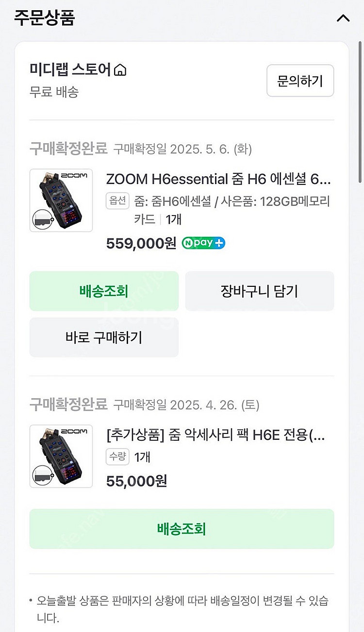Click the Npay plus badge
The image size is (364, 632).
[x=203, y=243]
